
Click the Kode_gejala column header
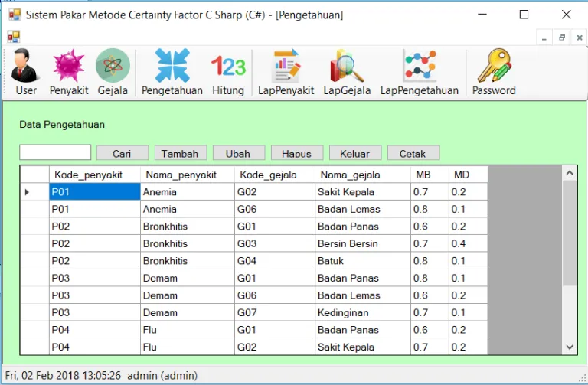coord(273,175)
